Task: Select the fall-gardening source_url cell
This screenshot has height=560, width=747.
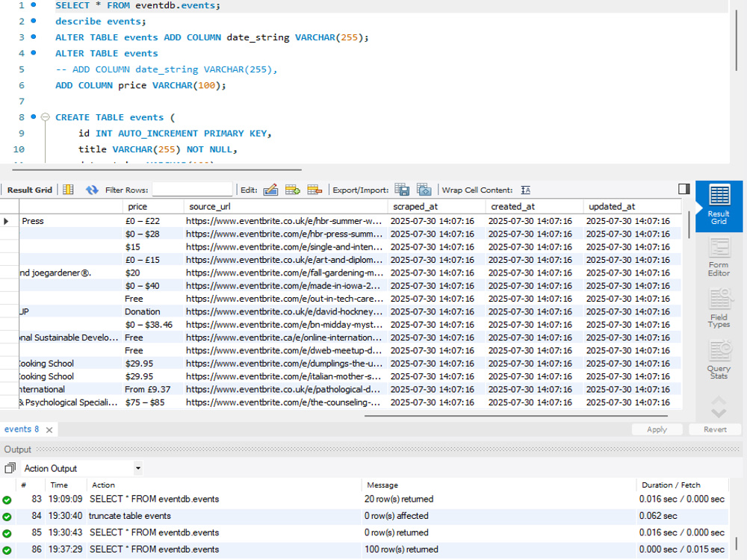Action: point(286,273)
